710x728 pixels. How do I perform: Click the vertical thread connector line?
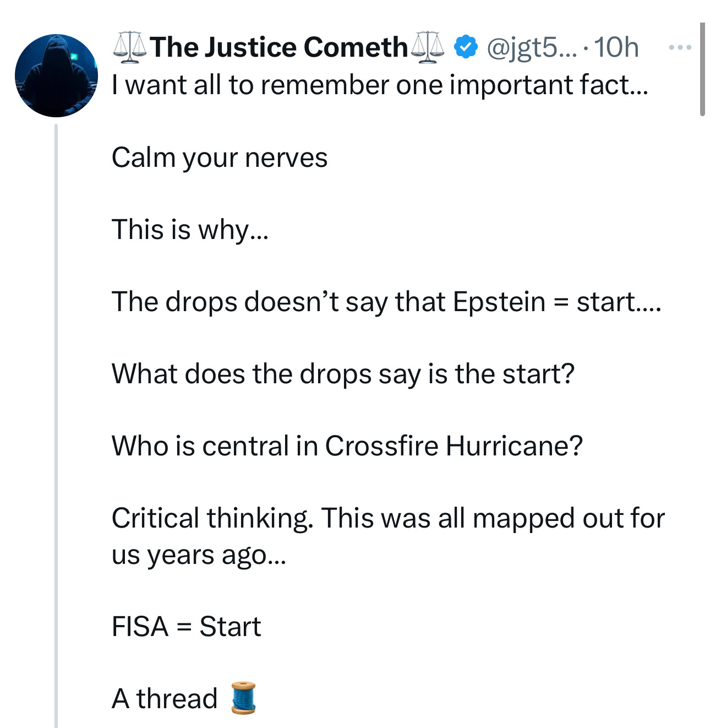(x=56, y=424)
